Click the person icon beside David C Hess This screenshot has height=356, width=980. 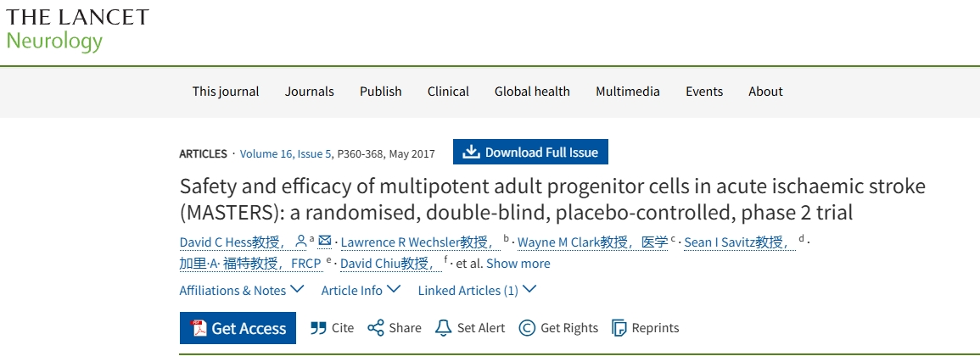(x=300, y=242)
